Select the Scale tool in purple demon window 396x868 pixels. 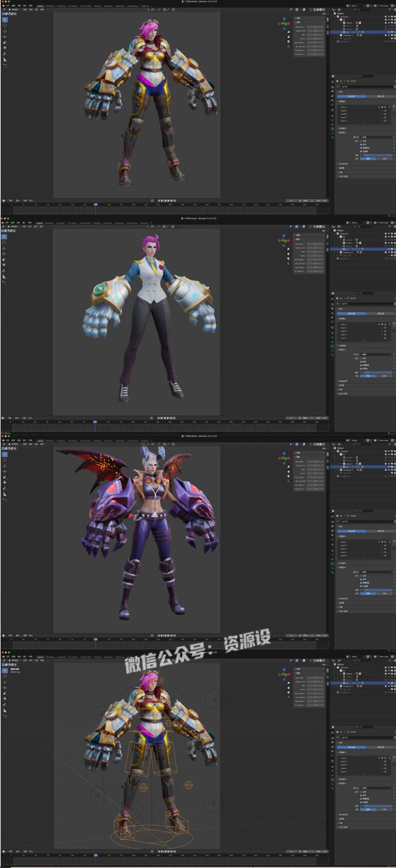(x=5, y=477)
